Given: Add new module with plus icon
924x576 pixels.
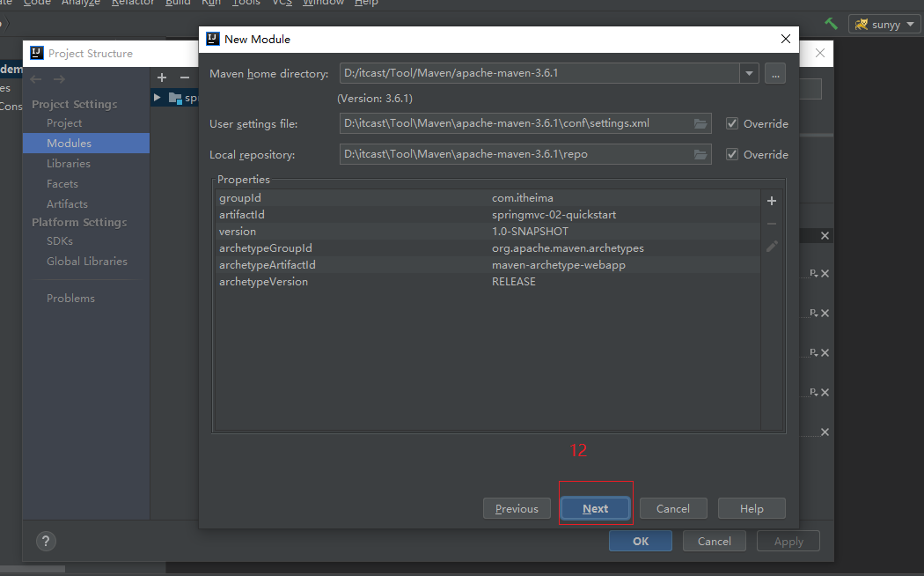Looking at the screenshot, I should tap(162, 78).
